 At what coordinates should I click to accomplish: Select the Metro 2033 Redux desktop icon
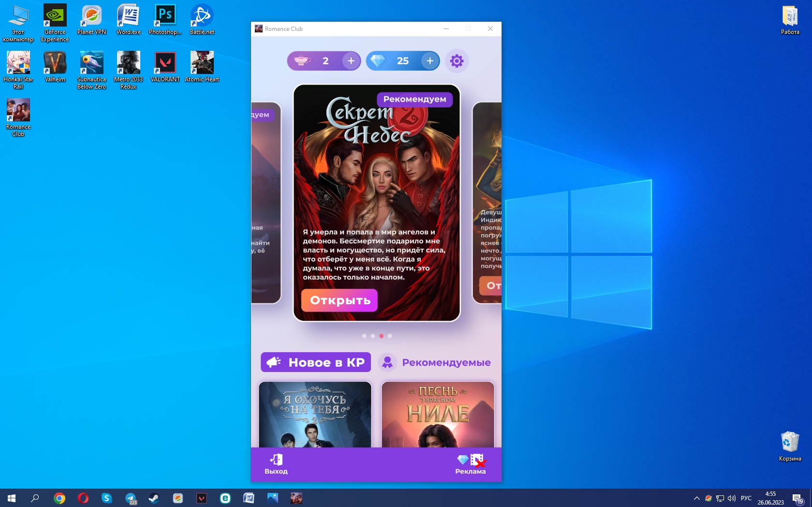tap(129, 71)
